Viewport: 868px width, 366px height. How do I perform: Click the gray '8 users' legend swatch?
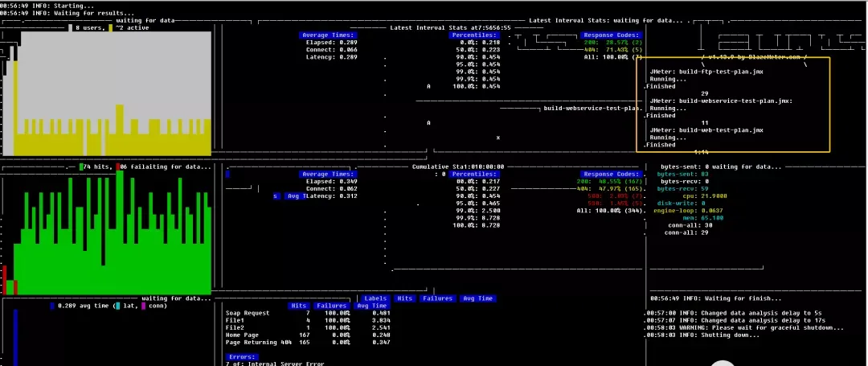(70, 27)
